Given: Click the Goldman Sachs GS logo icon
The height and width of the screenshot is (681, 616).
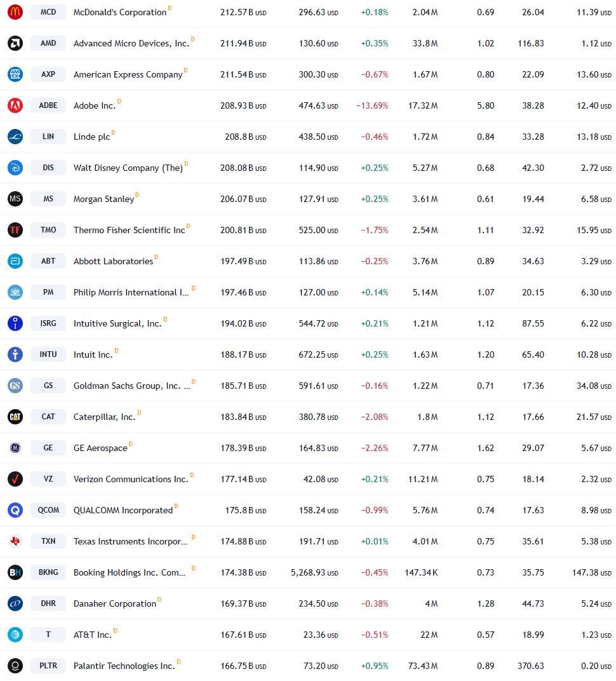Looking at the screenshot, I should point(15,386).
